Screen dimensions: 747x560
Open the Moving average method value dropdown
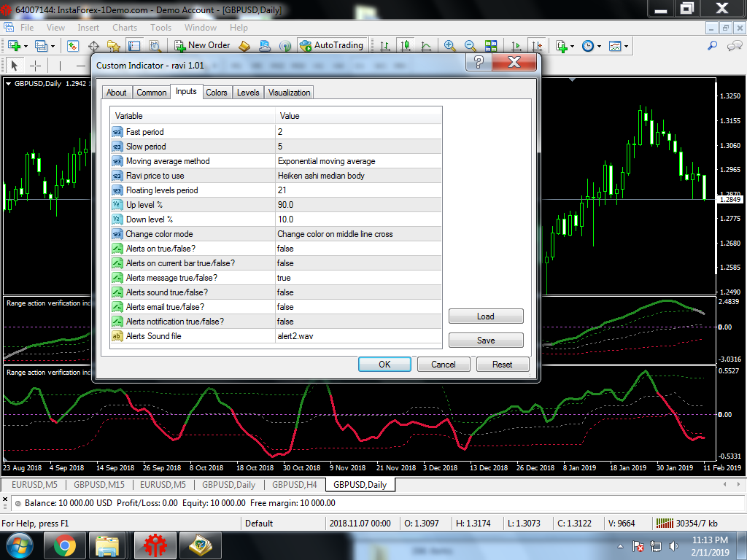coord(358,161)
